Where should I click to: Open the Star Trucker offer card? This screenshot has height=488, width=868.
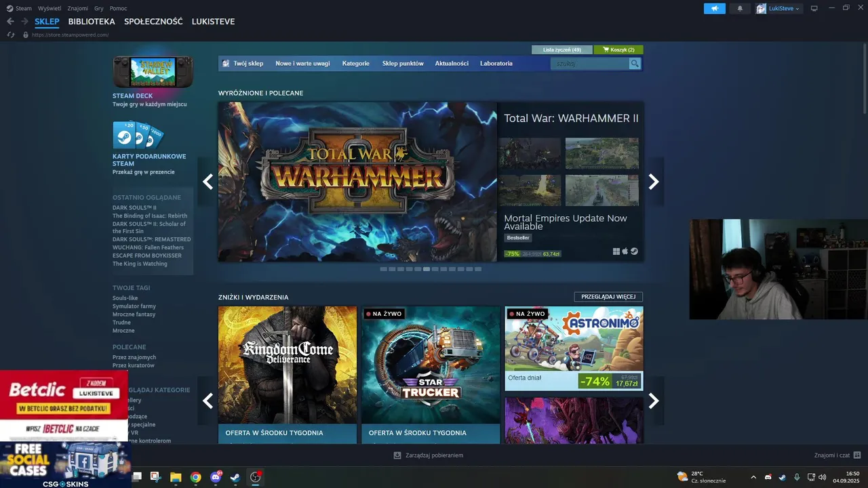(431, 375)
